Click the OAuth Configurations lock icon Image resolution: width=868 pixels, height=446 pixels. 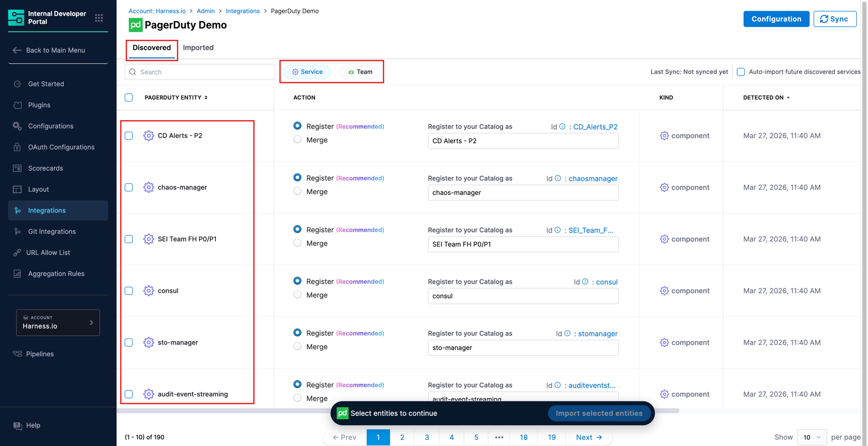(18, 147)
